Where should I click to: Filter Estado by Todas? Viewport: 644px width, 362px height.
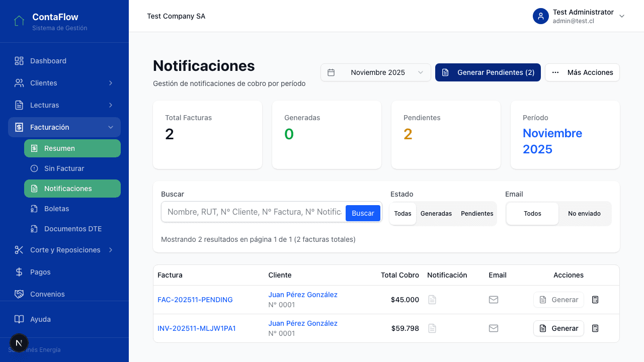pyautogui.click(x=403, y=214)
